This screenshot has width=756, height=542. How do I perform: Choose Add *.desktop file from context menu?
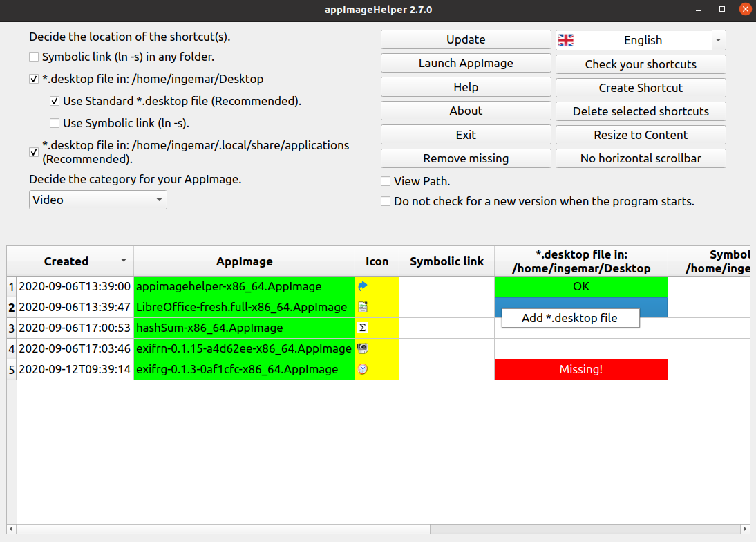[570, 318]
